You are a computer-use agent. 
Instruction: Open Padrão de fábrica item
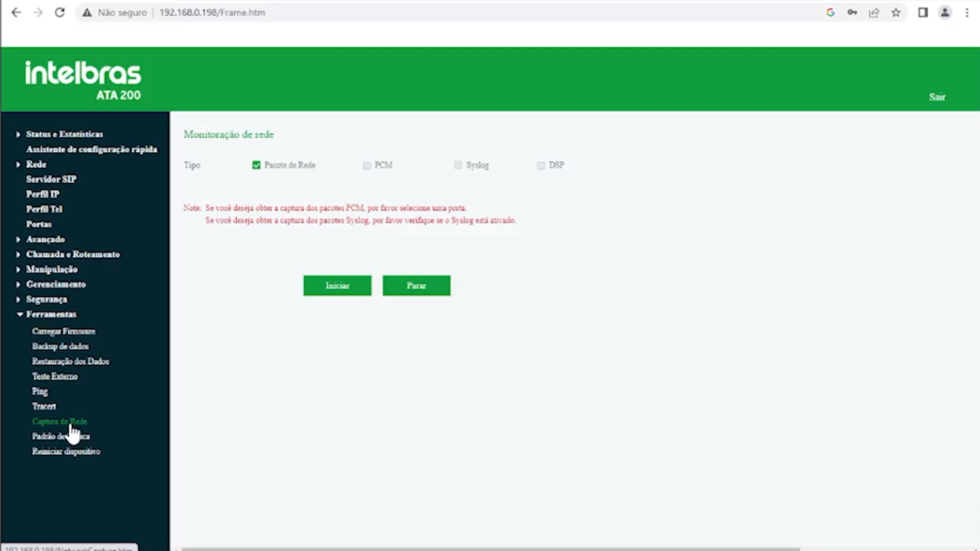[x=61, y=436]
